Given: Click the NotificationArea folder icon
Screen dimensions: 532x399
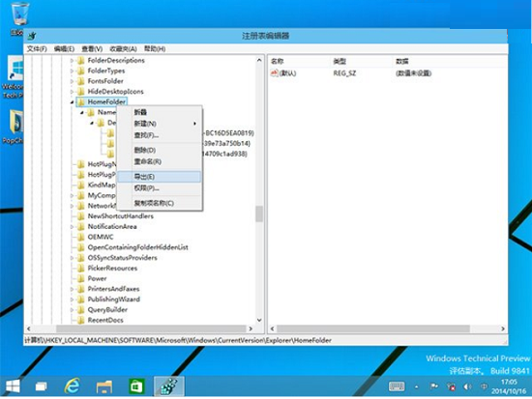Looking at the screenshot, I should [x=81, y=226].
